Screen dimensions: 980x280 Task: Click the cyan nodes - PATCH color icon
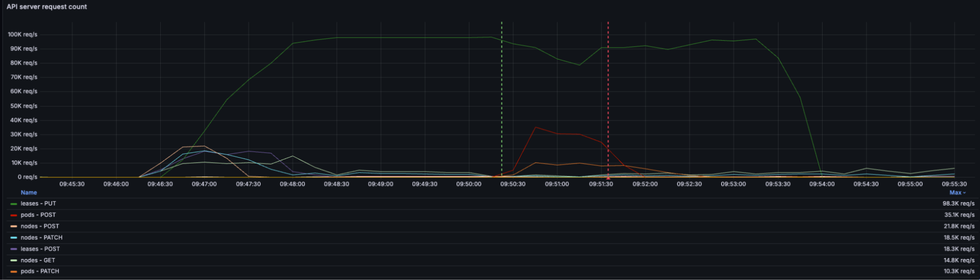(14, 238)
